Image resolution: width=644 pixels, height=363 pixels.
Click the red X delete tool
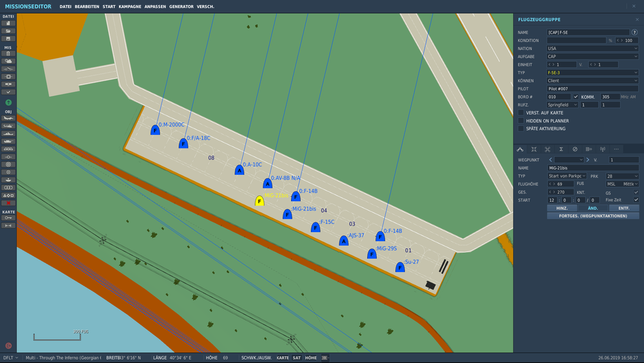8,203
